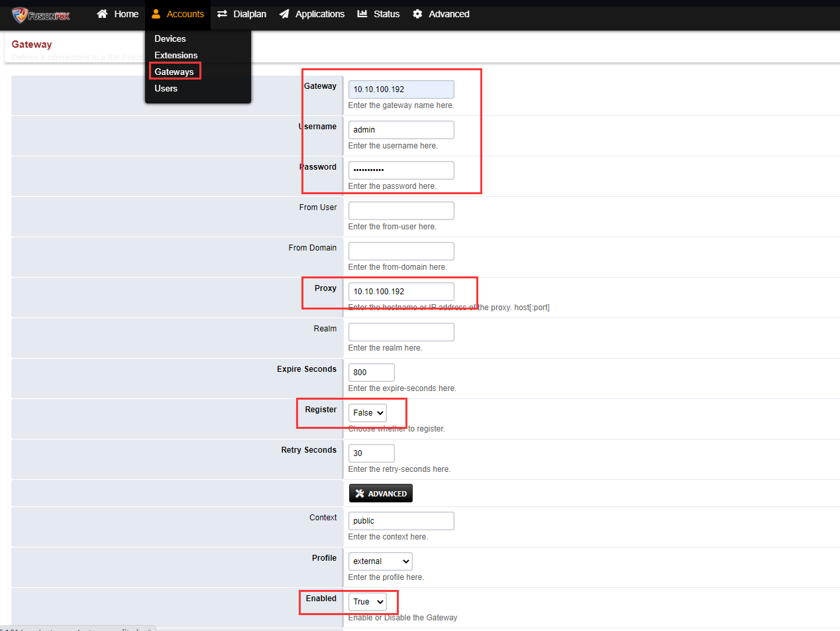840x631 pixels.
Task: Focus the Gateway name field
Action: click(x=401, y=89)
